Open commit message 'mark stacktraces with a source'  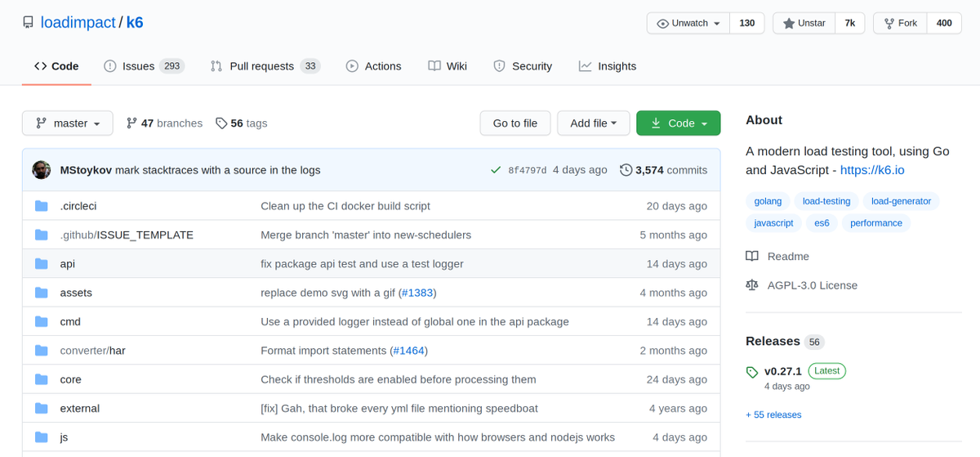218,170
